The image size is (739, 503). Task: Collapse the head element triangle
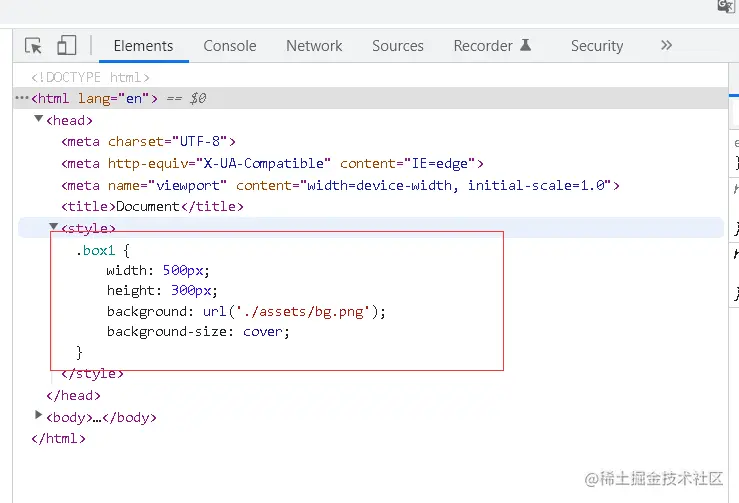[39, 119]
